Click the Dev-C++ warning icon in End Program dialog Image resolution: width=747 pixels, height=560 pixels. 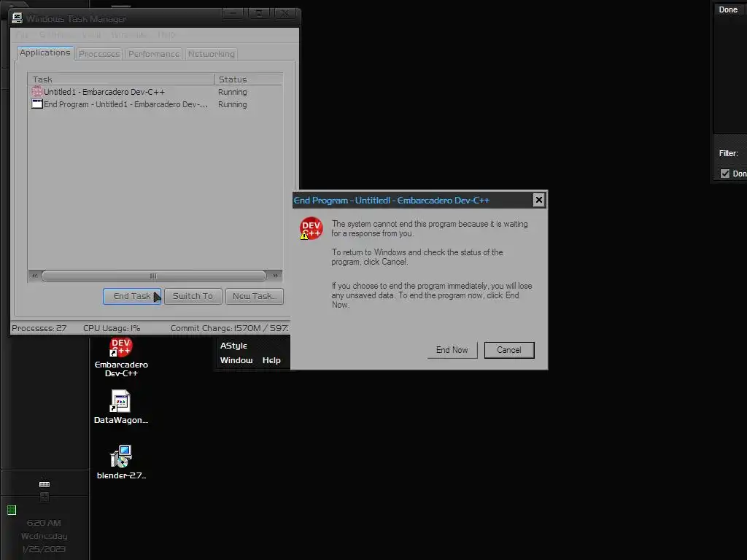coord(311,228)
